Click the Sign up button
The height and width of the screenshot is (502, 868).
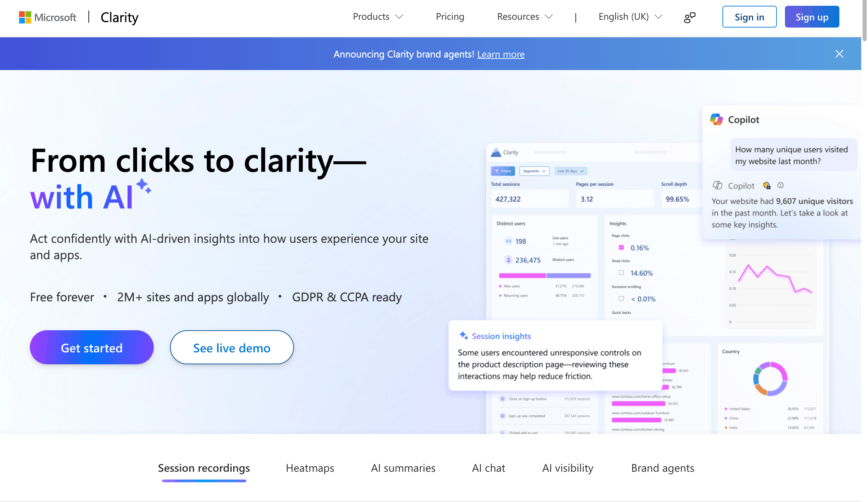(812, 17)
